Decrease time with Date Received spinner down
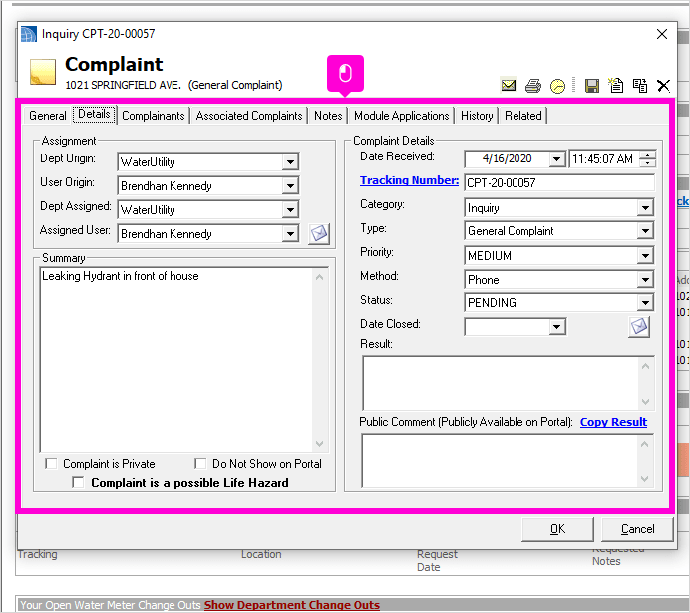 click(647, 162)
